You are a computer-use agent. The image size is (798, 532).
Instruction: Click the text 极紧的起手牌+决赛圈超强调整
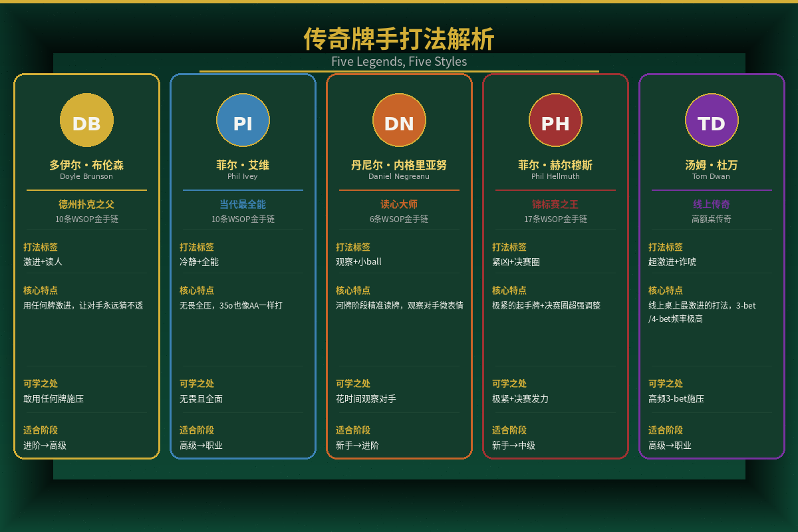coord(546,305)
